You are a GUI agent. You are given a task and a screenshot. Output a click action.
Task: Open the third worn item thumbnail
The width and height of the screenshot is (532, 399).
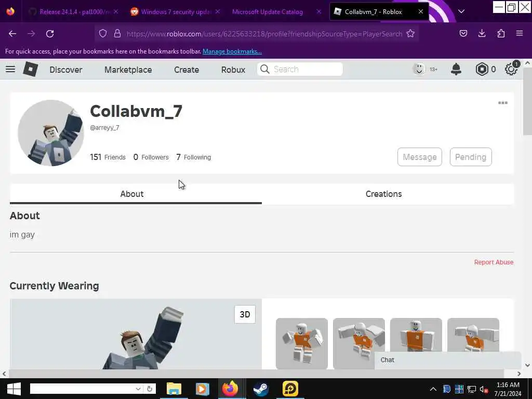416,335
